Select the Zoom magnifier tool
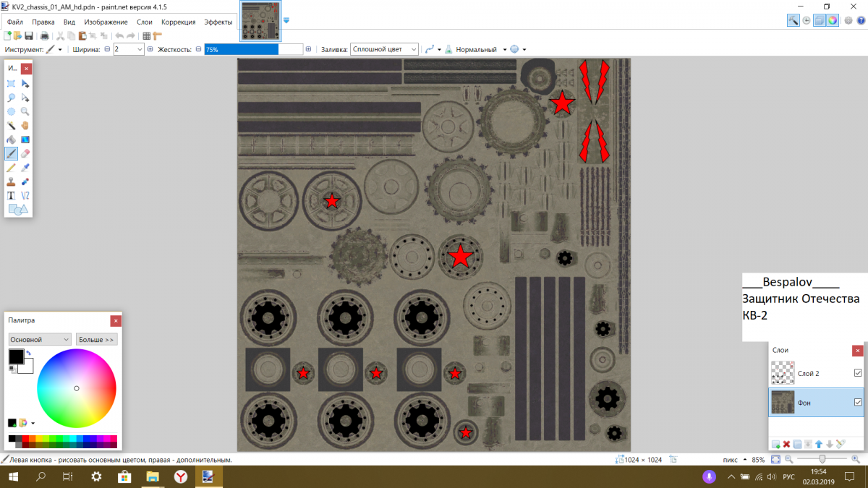 [25, 111]
